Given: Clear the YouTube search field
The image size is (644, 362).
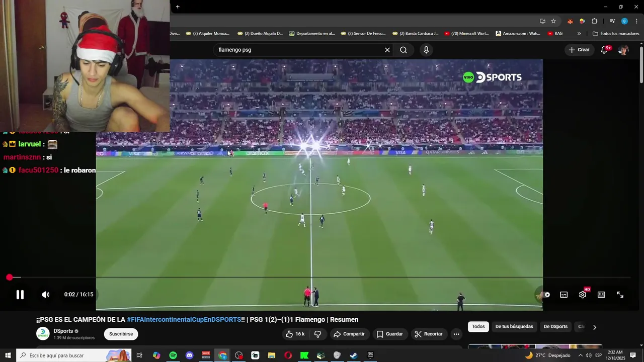Looking at the screenshot, I should pos(387,50).
